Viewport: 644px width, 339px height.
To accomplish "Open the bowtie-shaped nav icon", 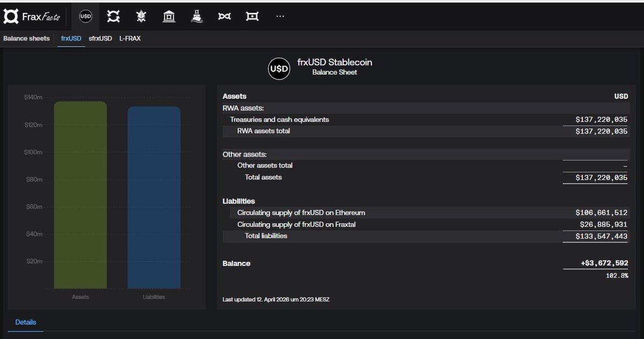I will (224, 17).
